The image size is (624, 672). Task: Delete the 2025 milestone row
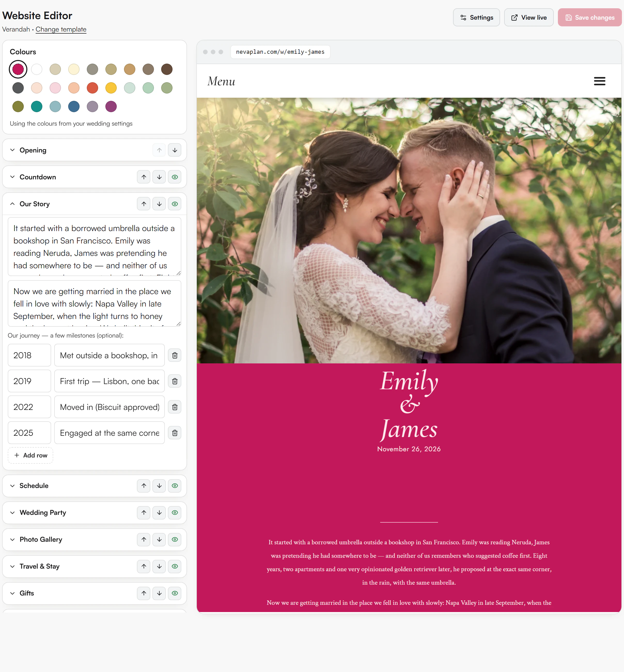pyautogui.click(x=175, y=433)
